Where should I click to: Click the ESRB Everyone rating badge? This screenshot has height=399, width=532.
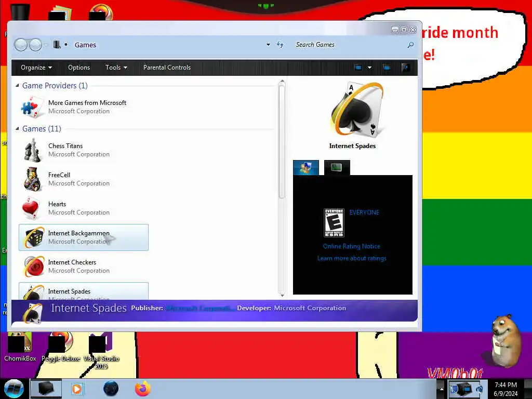(x=334, y=222)
